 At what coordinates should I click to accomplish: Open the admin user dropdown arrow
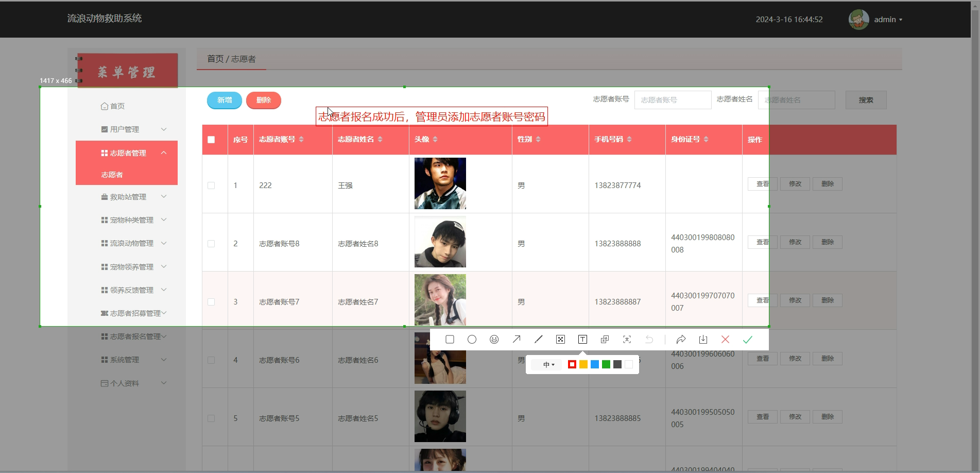[901, 20]
